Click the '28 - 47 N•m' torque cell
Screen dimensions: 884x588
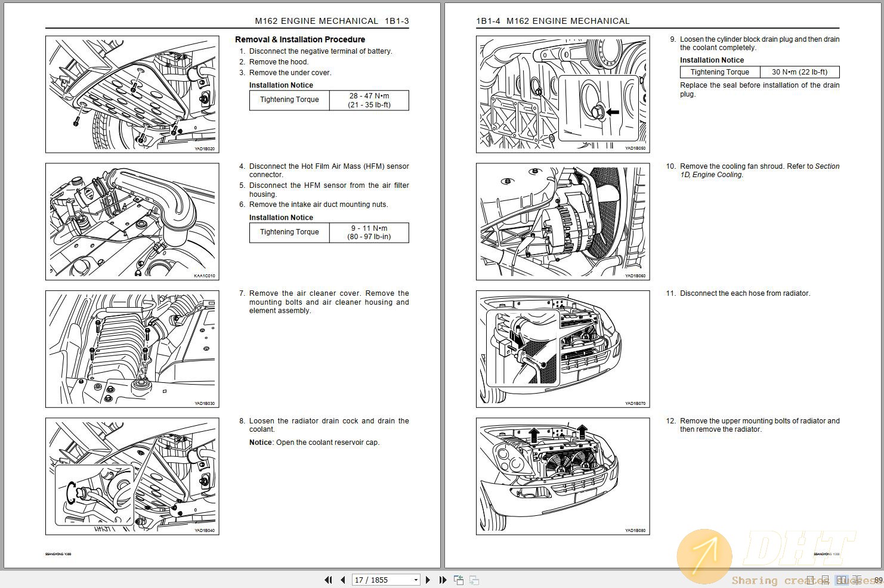[x=369, y=100]
